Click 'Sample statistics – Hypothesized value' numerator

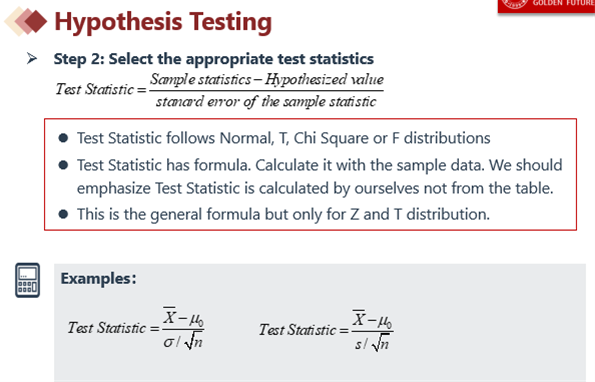click(267, 80)
